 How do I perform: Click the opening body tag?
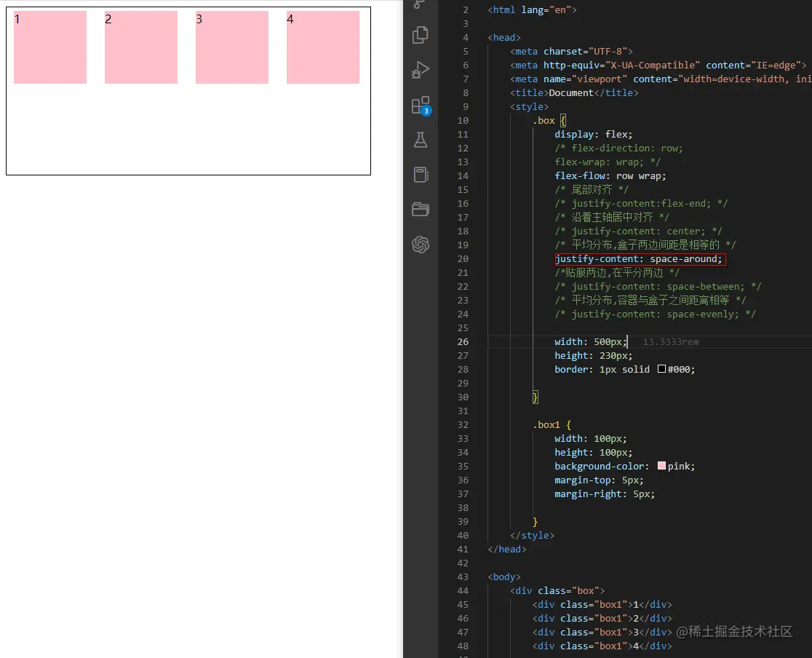point(504,576)
